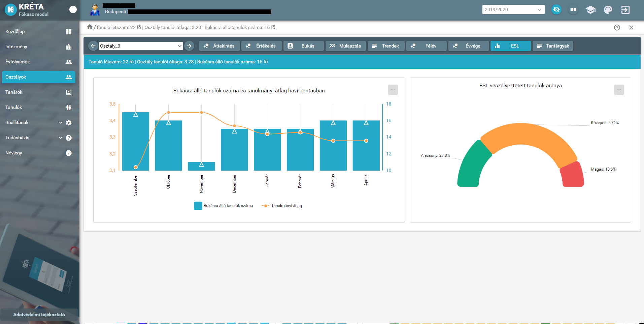Select Osztályok in sidebar
This screenshot has width=644, height=324.
pos(39,77)
